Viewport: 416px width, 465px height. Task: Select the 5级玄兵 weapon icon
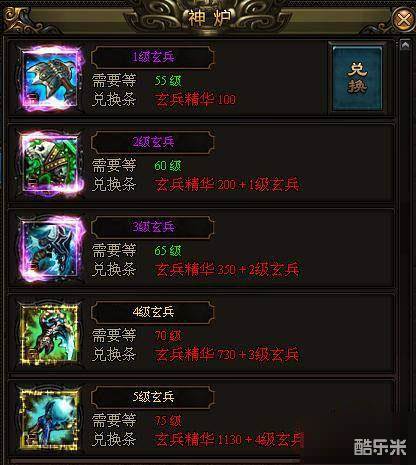50,419
